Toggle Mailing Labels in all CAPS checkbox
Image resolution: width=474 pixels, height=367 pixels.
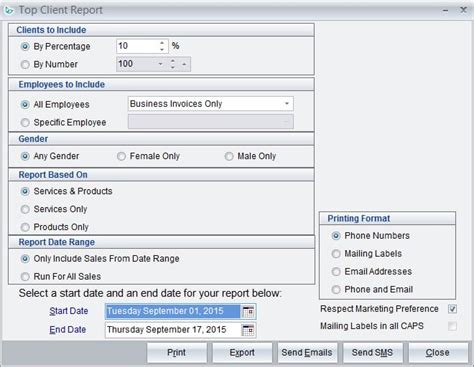coord(452,326)
